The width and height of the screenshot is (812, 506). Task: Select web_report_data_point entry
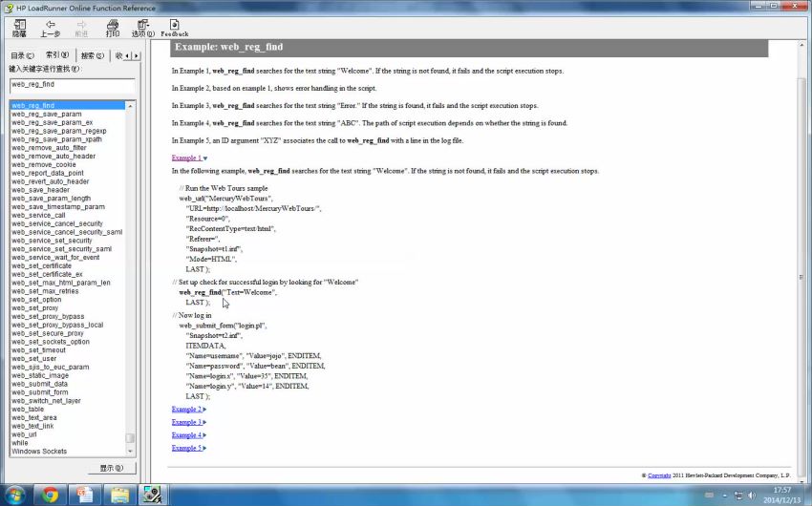[47, 173]
